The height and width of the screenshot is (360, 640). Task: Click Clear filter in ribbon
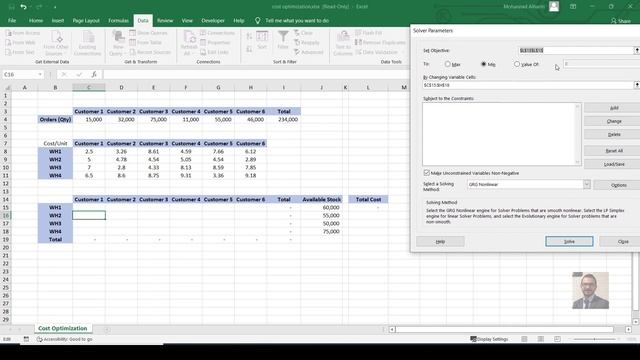303,33
